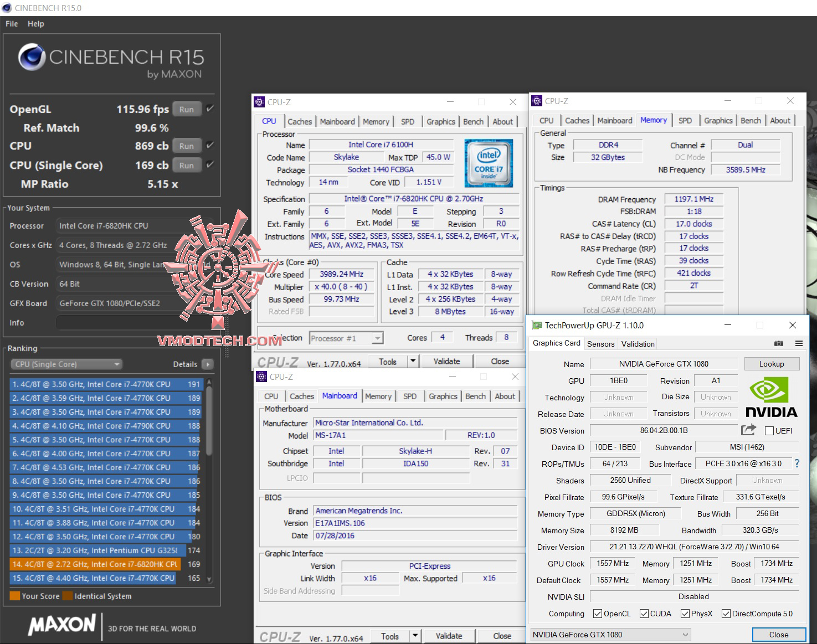
Task: Toggle the CPU test checkmark
Action: [210, 145]
